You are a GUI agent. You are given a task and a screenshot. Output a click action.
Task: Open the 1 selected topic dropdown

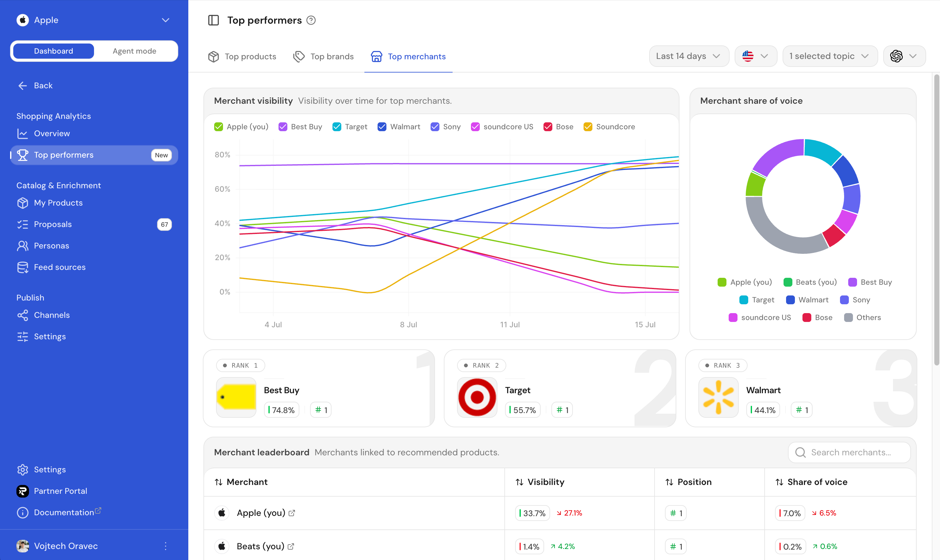[x=830, y=56]
